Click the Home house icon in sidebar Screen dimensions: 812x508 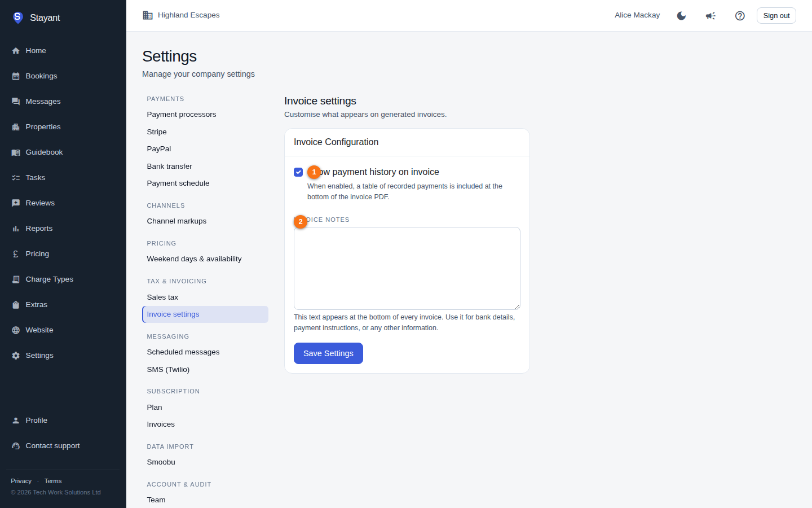pyautogui.click(x=16, y=51)
